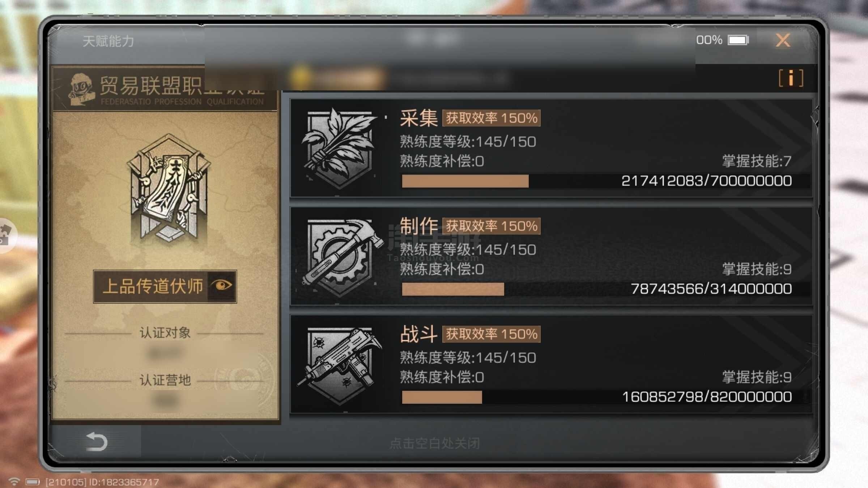Close the panel with the orange X

[x=783, y=40]
